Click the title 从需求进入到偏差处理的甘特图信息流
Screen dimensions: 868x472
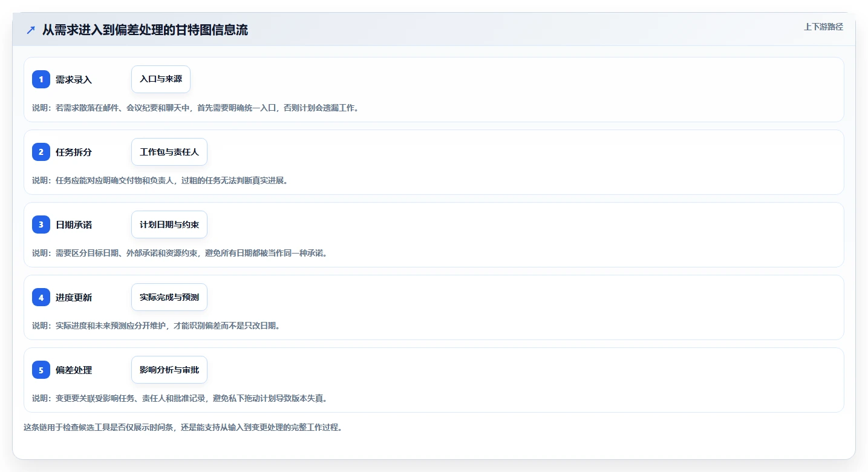[x=145, y=30]
